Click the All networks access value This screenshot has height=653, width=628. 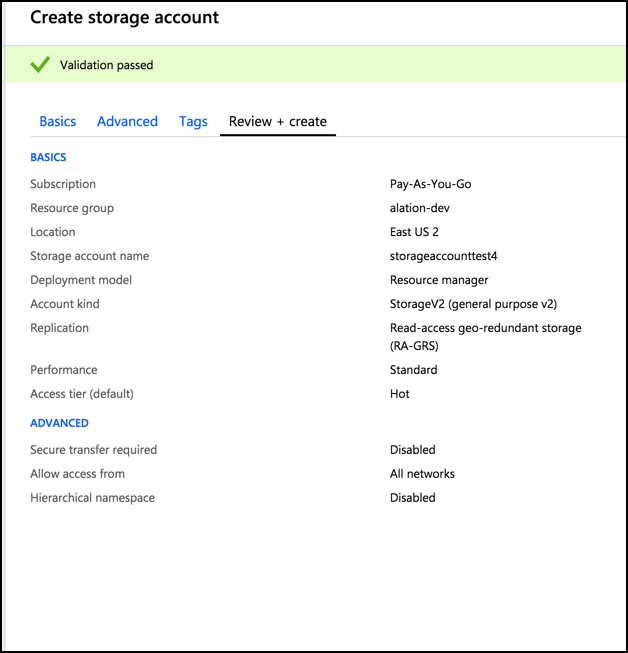pyautogui.click(x=422, y=474)
